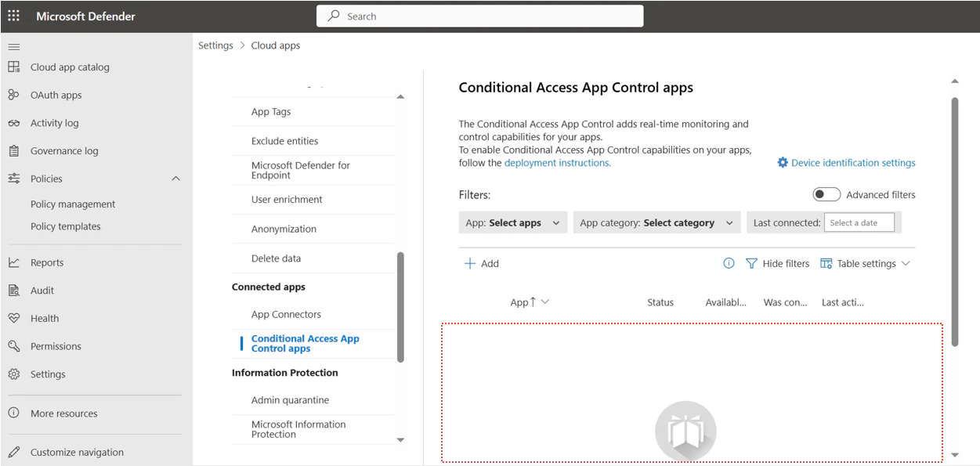
Task: Sort by the App column arrow
Action: (533, 302)
